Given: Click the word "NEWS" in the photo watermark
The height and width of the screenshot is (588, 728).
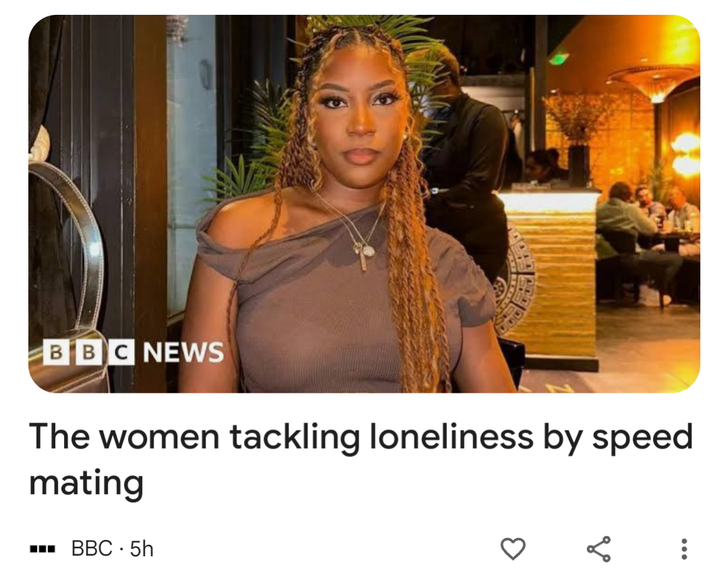Looking at the screenshot, I should [x=183, y=352].
